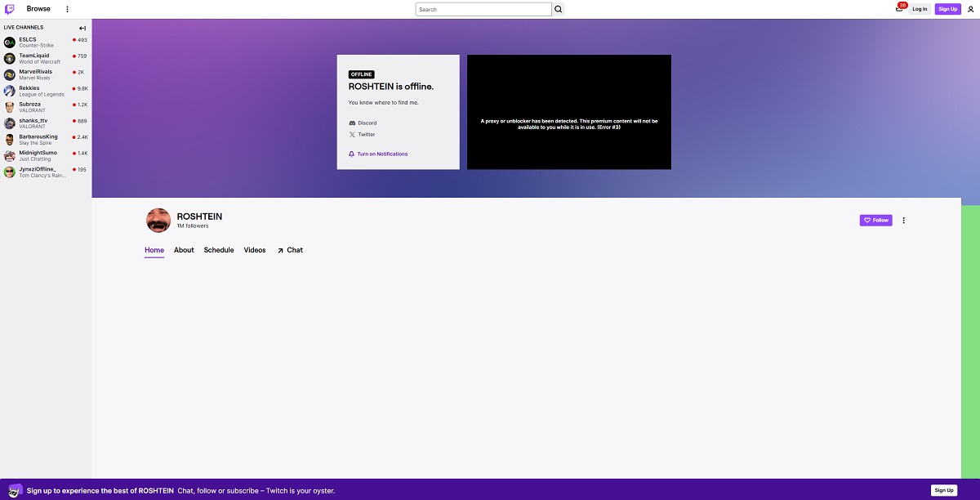Viewport: 980px width, 500px height.
Task: Click the Discord logo icon
Action: pos(352,123)
